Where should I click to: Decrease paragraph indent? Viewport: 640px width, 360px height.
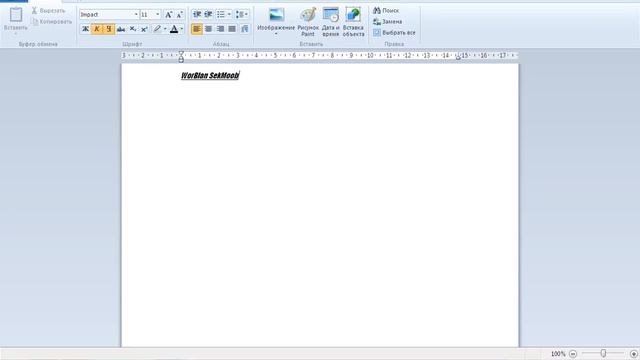coord(197,15)
